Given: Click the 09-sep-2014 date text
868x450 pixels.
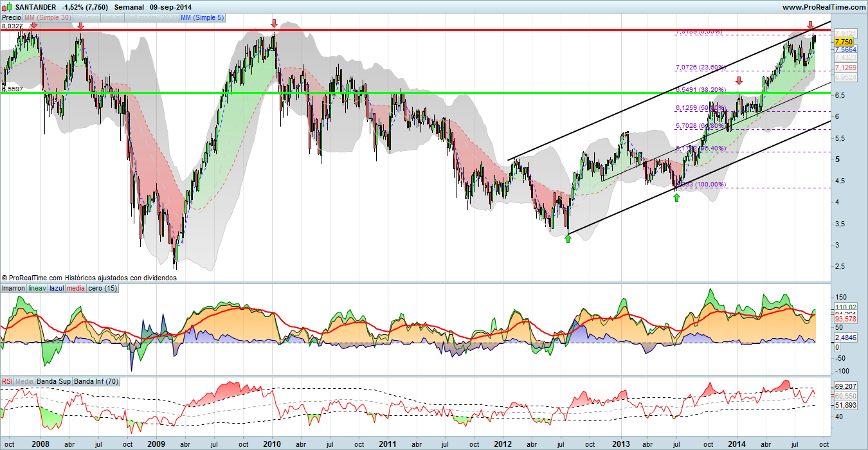Looking at the screenshot, I should coord(170,7).
